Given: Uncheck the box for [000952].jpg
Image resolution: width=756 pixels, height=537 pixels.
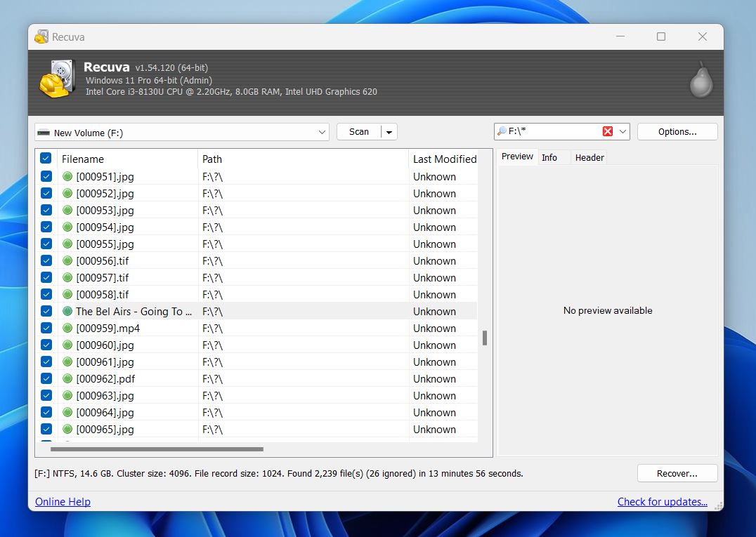Looking at the screenshot, I should point(46,193).
